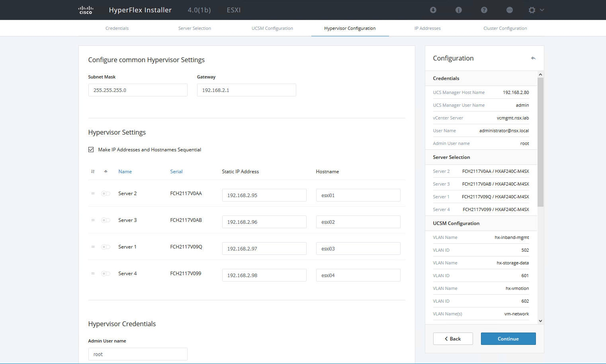Toggle the switch for Server 3
606x364 pixels.
pos(106,220)
